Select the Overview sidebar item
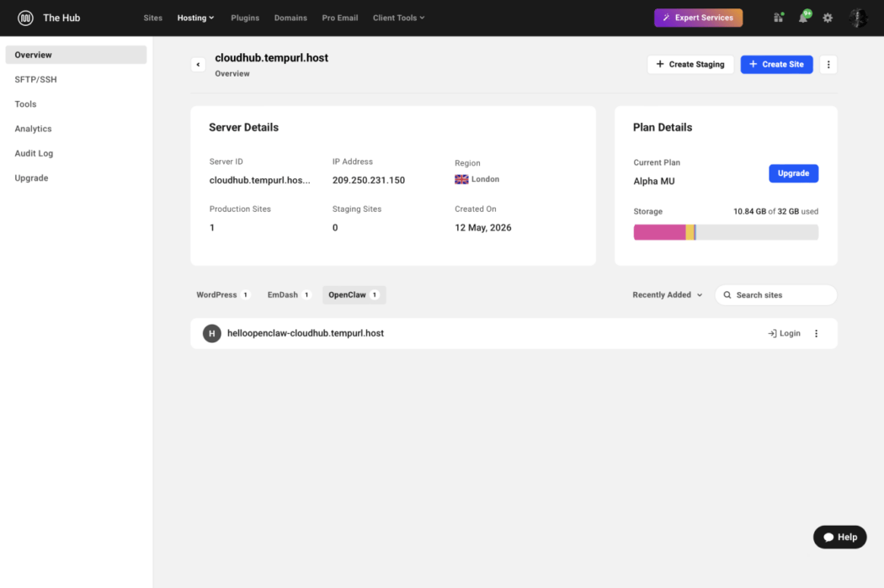The width and height of the screenshot is (884, 588). tap(76, 55)
